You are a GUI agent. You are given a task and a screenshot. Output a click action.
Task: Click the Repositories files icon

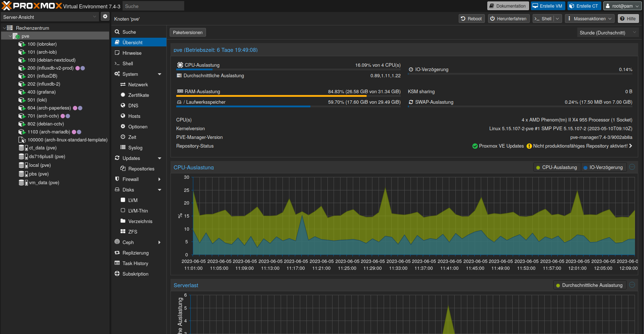click(x=123, y=169)
